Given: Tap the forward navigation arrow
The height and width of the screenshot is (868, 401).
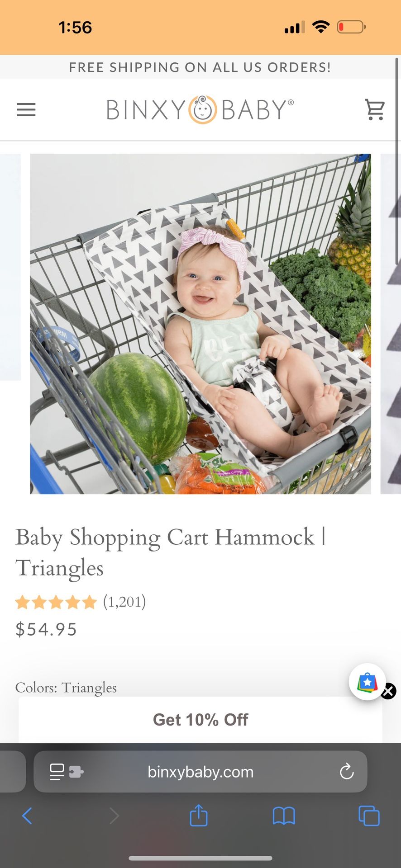Looking at the screenshot, I should [114, 816].
